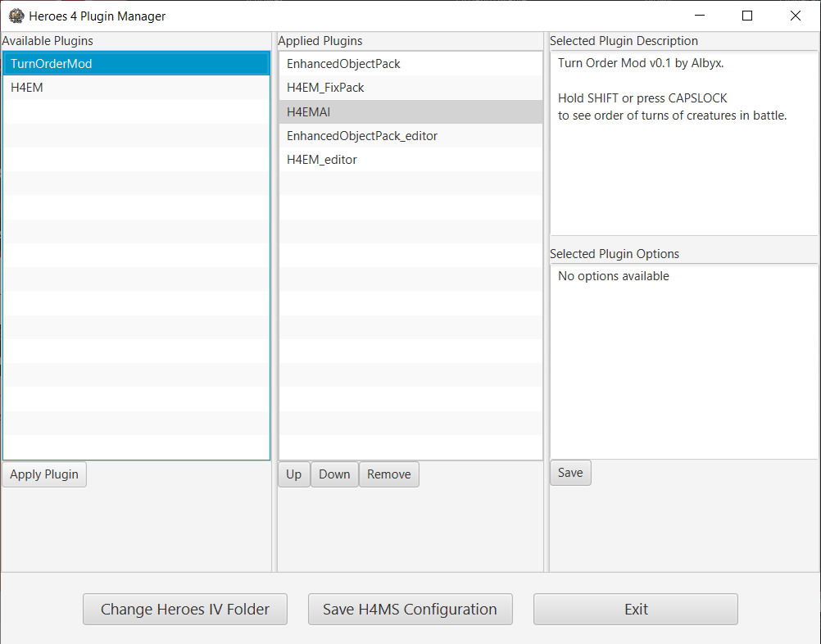
Task: Exit the Plugin Manager
Action: pyautogui.click(x=636, y=609)
